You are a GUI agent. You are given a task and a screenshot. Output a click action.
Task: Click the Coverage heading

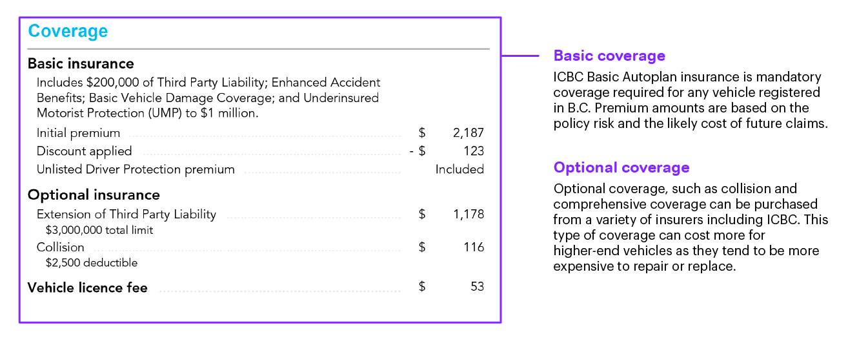coord(68,31)
